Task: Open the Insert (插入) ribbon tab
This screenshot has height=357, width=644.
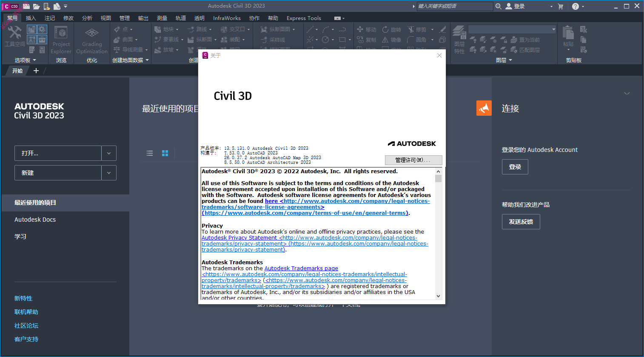Action: [x=31, y=18]
